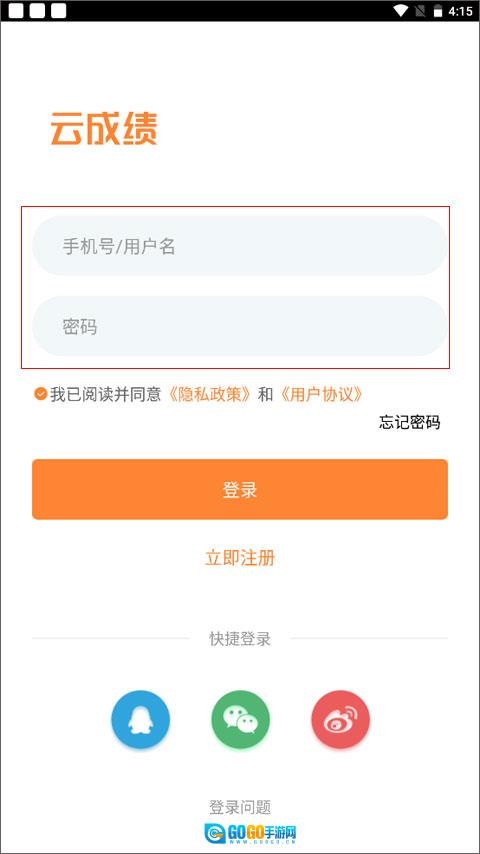Tap the no-SIM signal icon
This screenshot has width=480, height=854.
tap(420, 11)
